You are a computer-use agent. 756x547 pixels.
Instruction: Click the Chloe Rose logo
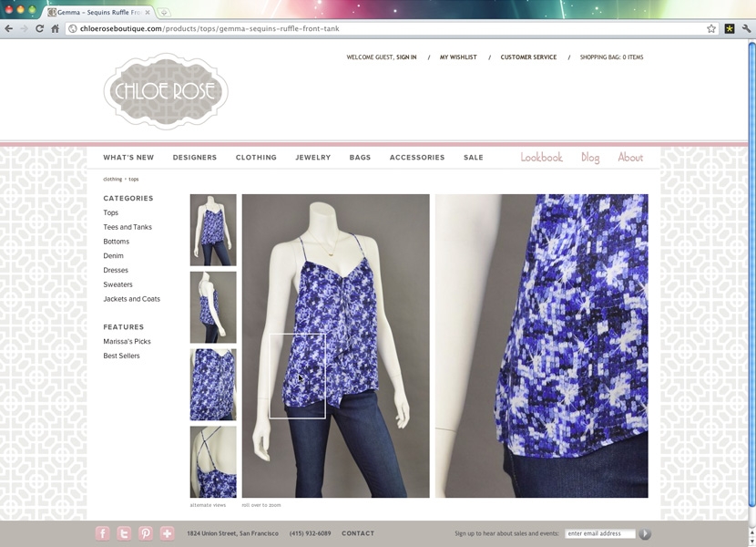click(x=166, y=91)
